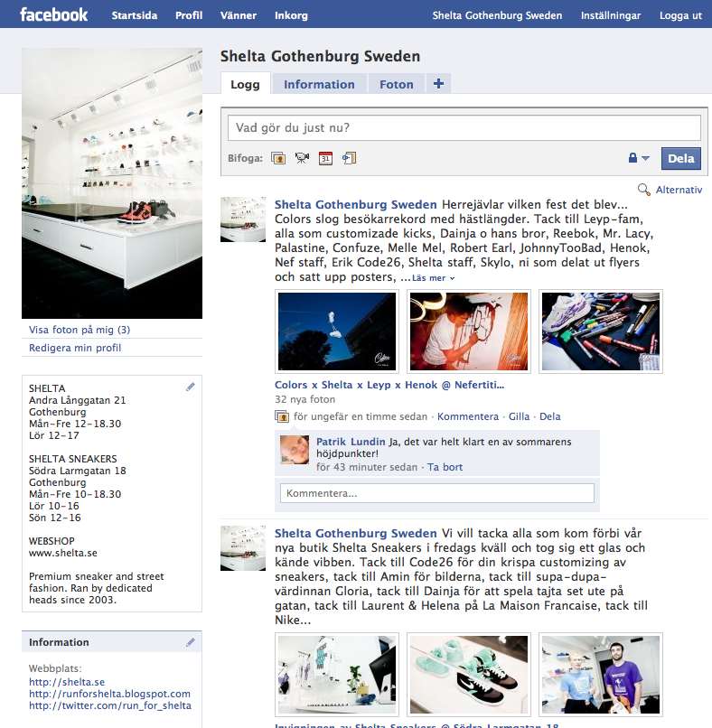
Task: Open Profil in the top navigation
Action: [189, 15]
